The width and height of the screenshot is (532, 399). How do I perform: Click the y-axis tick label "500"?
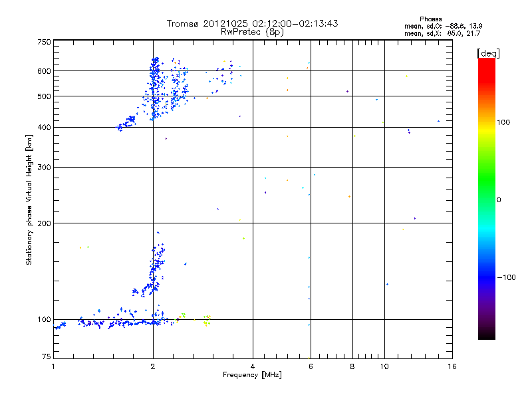click(44, 96)
